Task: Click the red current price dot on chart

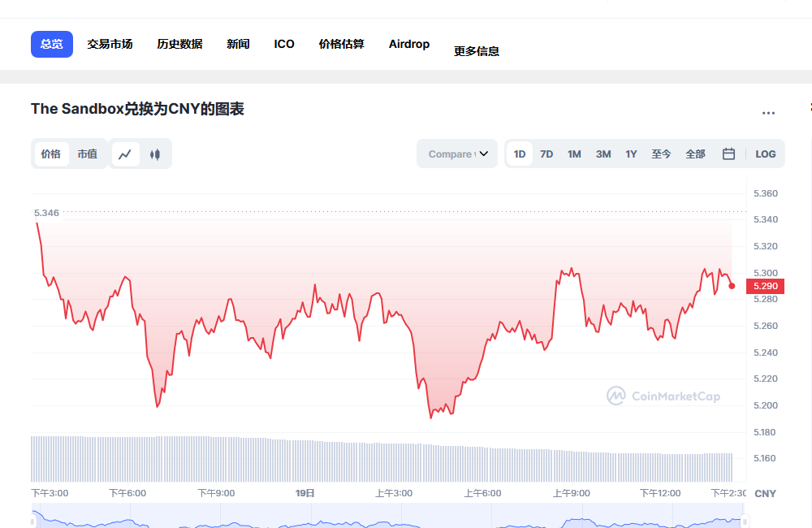Action: 732,286
